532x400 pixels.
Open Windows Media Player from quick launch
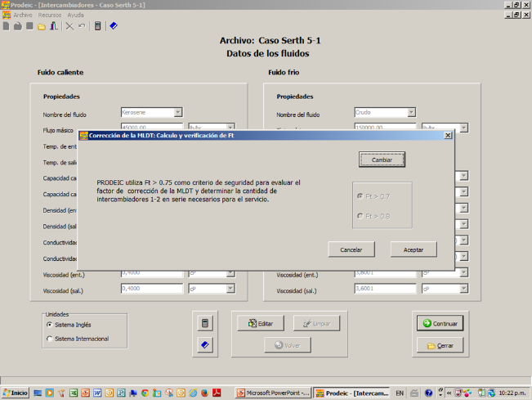50,393
